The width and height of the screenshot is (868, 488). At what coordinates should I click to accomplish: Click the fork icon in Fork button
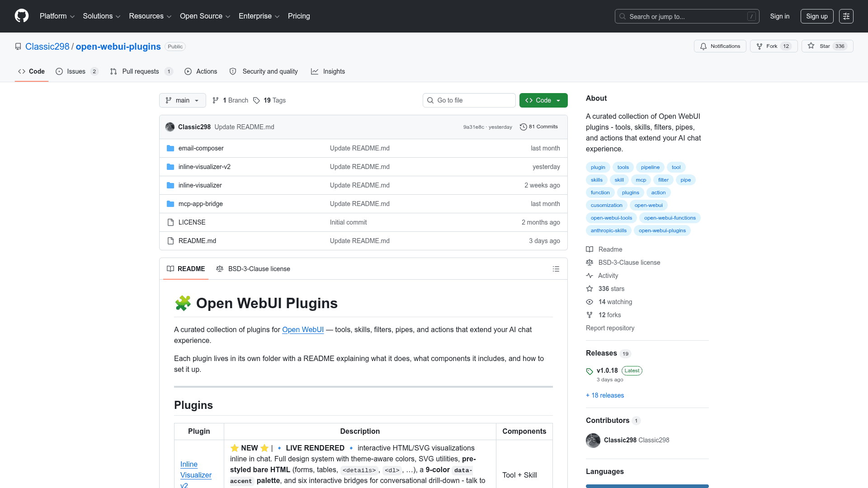[759, 46]
